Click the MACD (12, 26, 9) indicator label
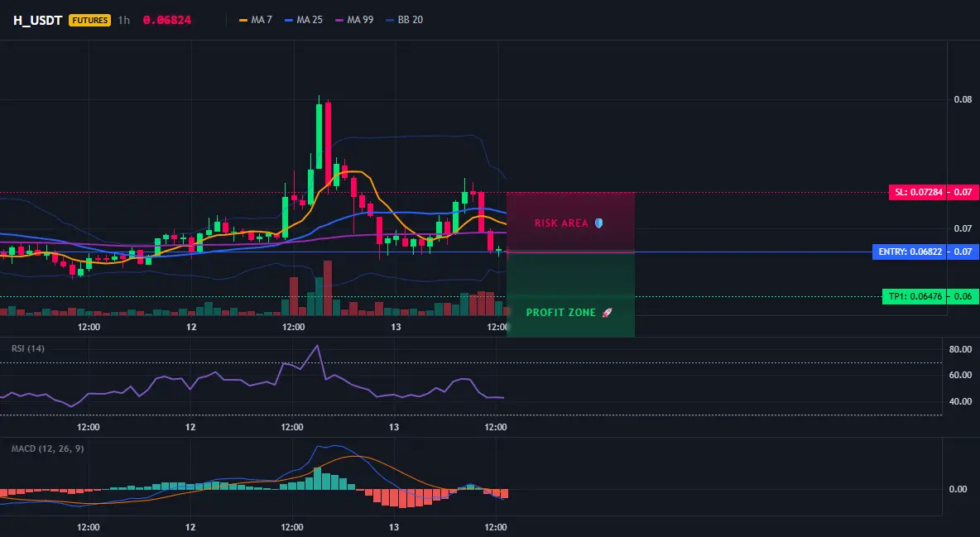The width and height of the screenshot is (980, 537). tap(47, 448)
